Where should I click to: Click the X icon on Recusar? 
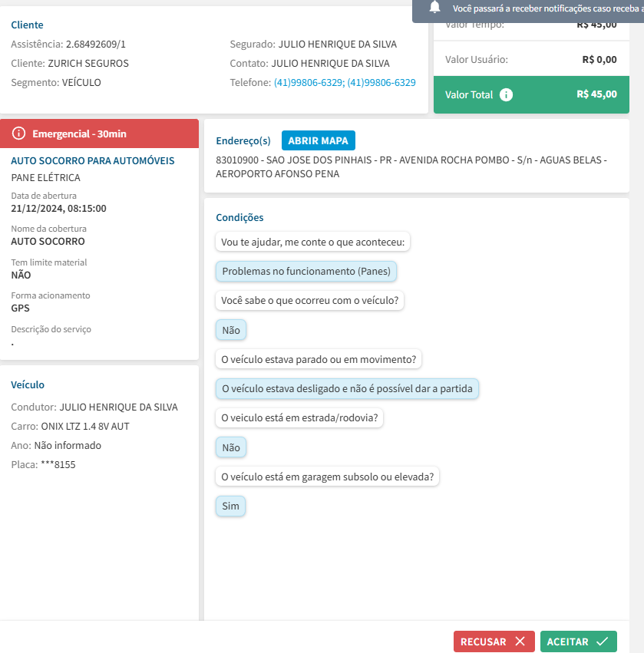coord(520,641)
